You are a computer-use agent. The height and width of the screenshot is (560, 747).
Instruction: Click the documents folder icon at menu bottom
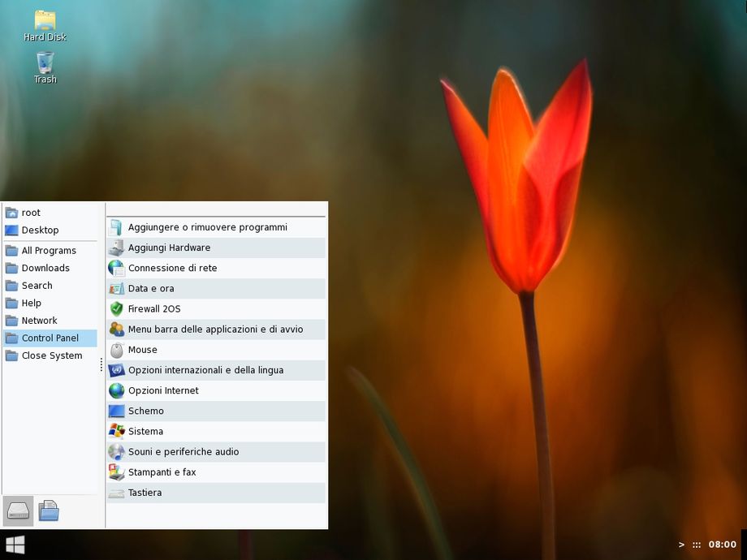click(49, 511)
